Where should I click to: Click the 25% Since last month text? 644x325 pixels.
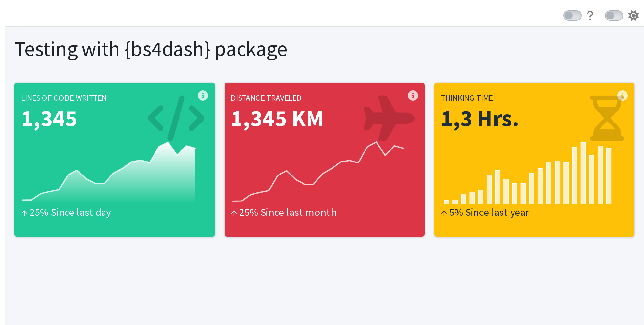tap(288, 213)
